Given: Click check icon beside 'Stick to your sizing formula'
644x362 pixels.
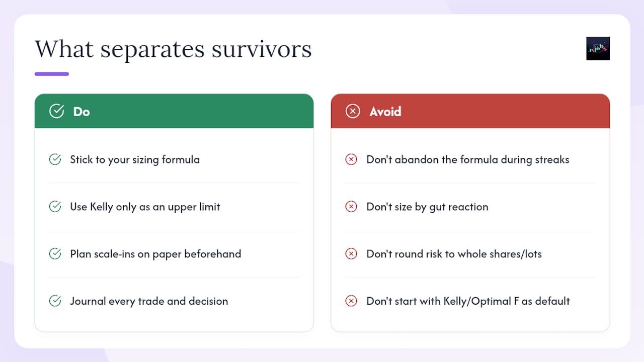Looking at the screenshot, I should pyautogui.click(x=55, y=159).
